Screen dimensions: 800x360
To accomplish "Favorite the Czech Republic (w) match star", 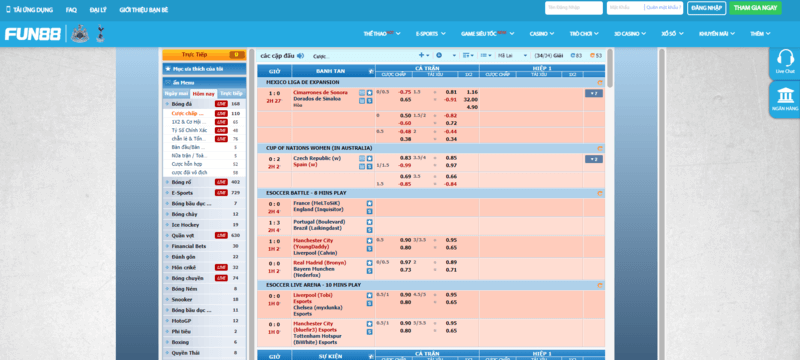I will 369,159.
